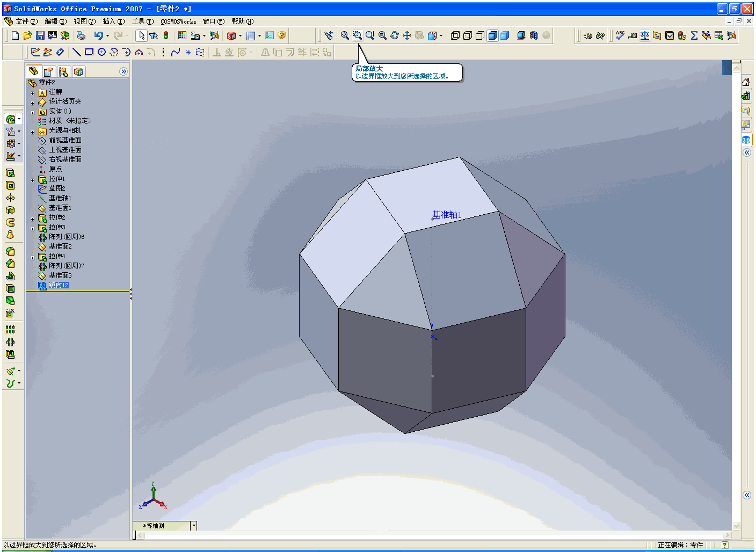The width and height of the screenshot is (756, 552).
Task: Switch to the ConfigurationManager tab
Action: [x=63, y=71]
